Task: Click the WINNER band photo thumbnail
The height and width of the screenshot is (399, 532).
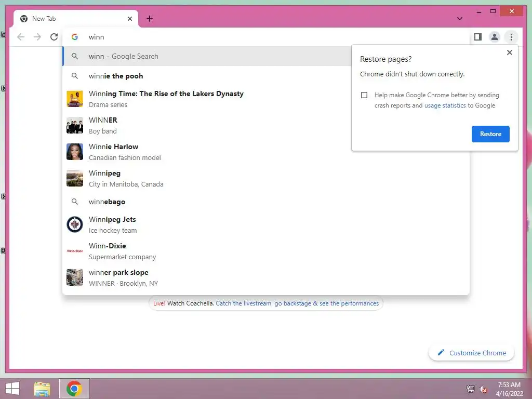Action: tap(75, 126)
